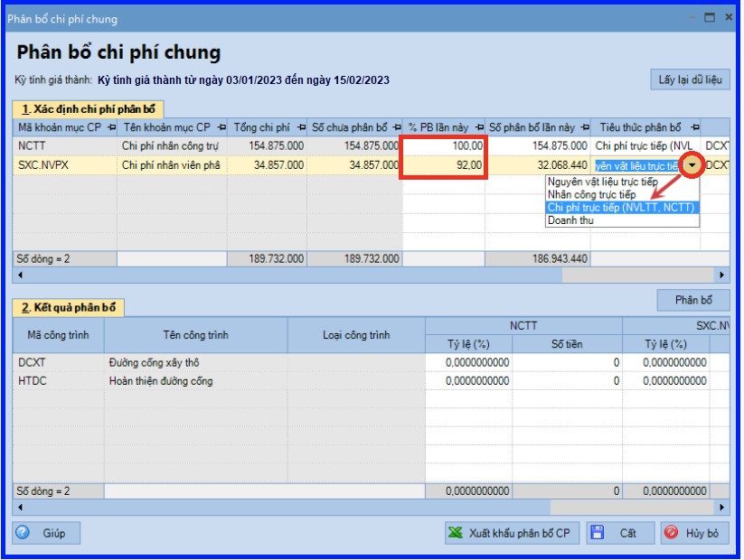Click the Lấy lại dữ liệu button

(690, 79)
